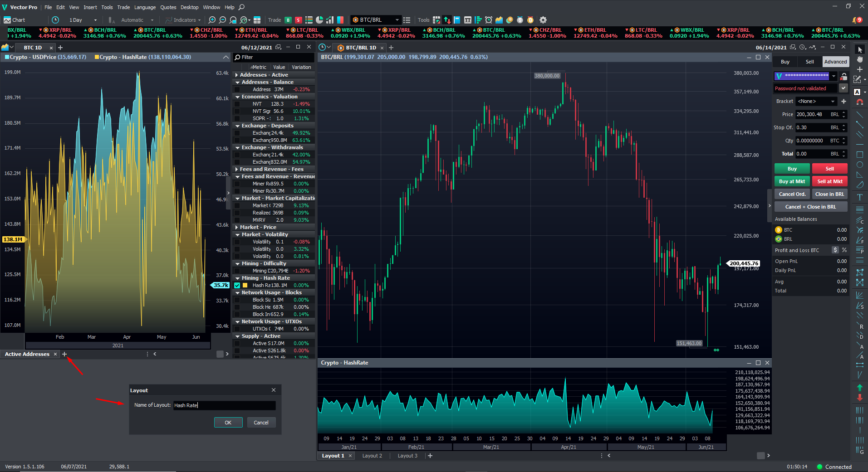Expand the Fees and Revenue - Fees group

click(237, 169)
